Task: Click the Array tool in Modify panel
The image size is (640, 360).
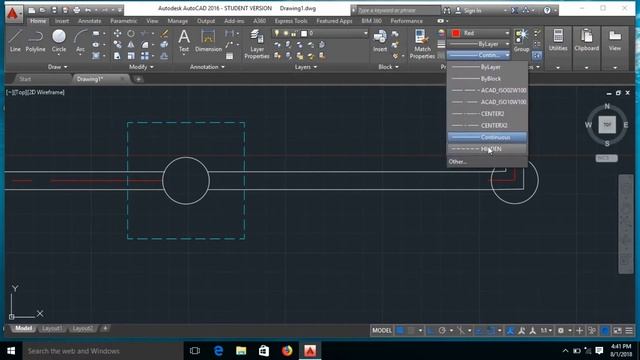Action: click(x=144, y=56)
